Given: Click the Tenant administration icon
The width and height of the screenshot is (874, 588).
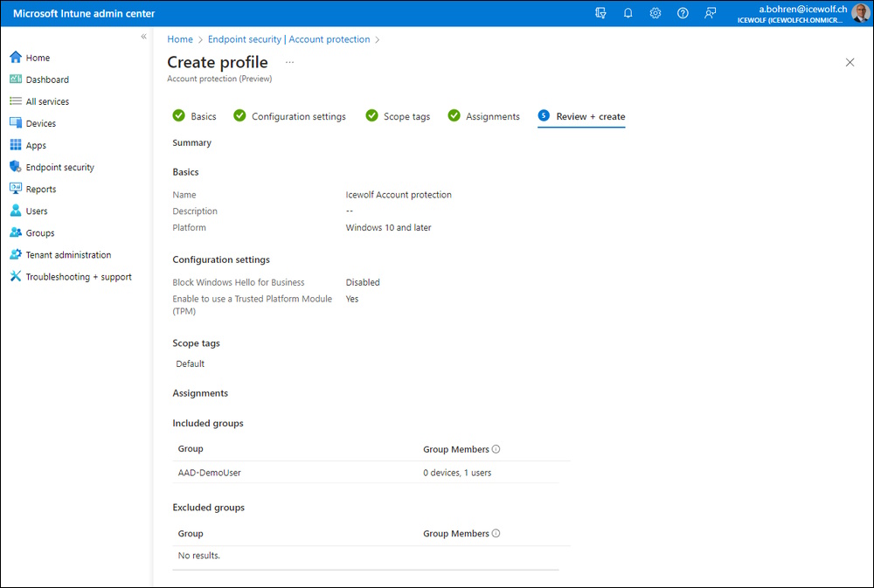Looking at the screenshot, I should (x=16, y=255).
